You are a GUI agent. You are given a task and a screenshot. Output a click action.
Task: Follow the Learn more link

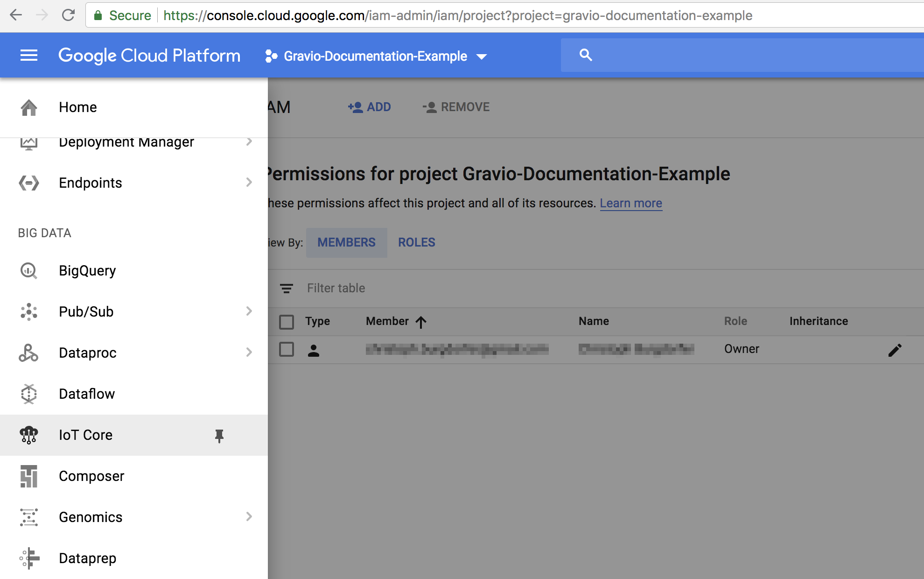[x=631, y=204]
